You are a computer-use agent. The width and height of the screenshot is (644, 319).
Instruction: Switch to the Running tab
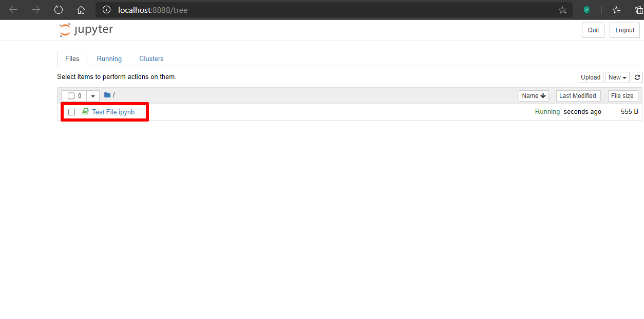(109, 58)
